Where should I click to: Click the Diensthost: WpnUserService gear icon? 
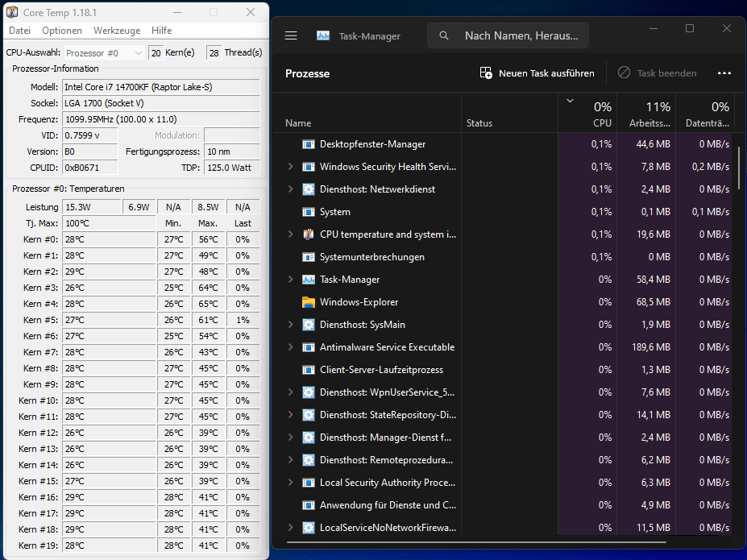pos(309,392)
